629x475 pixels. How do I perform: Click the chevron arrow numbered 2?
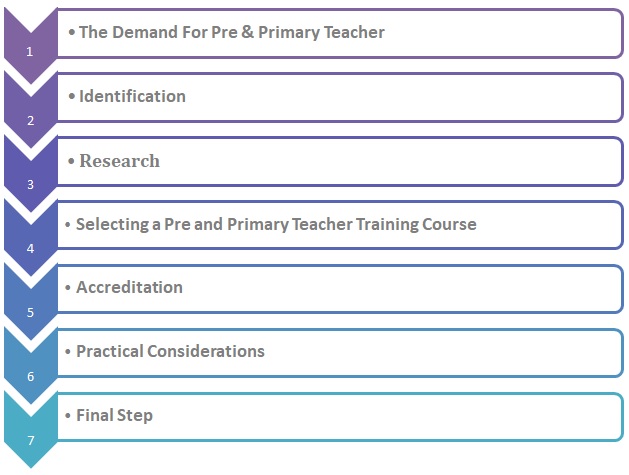click(x=30, y=109)
